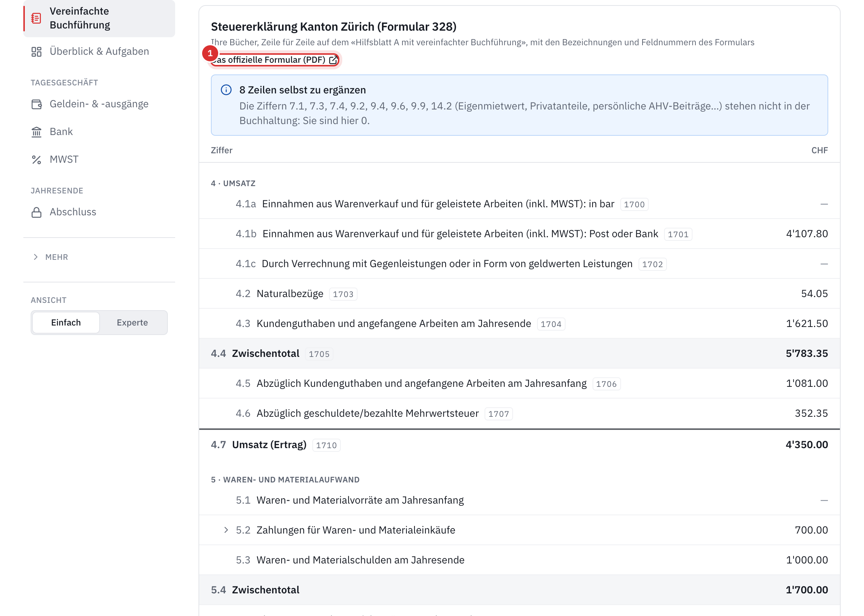Go to the MWST section
Image resolution: width=864 pixels, height=616 pixels.
click(x=99, y=159)
